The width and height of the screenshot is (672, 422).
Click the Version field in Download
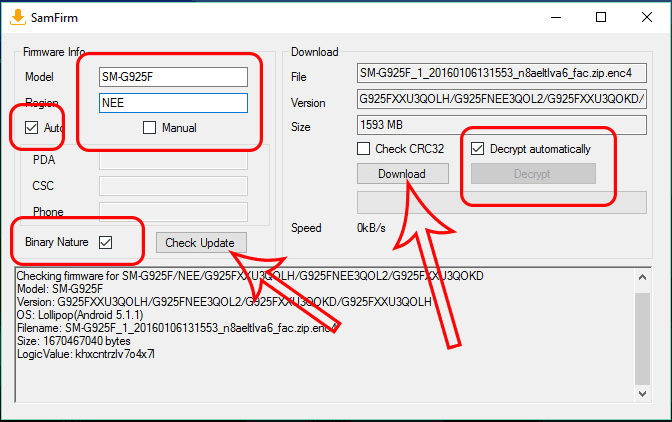[502, 99]
